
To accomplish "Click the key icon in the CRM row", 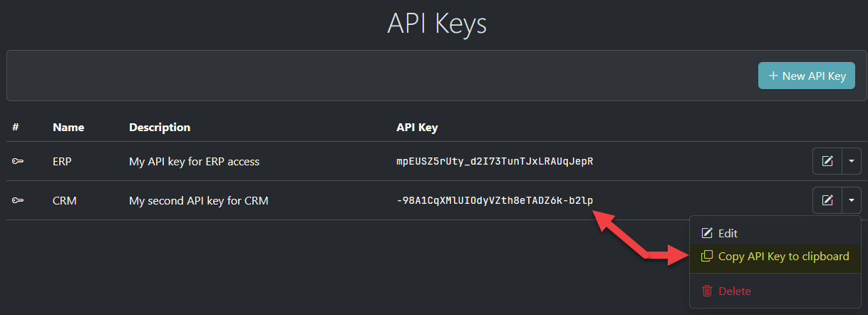I will 17,201.
